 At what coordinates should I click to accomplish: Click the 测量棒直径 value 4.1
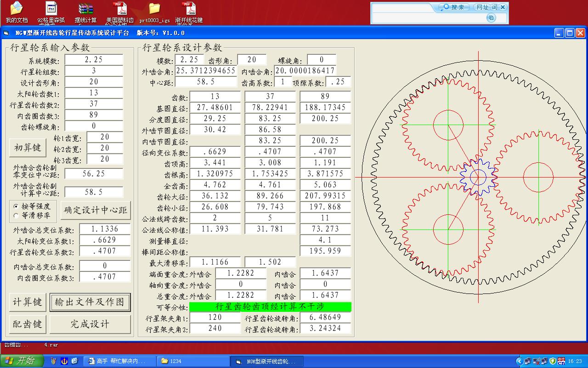[x=325, y=240]
